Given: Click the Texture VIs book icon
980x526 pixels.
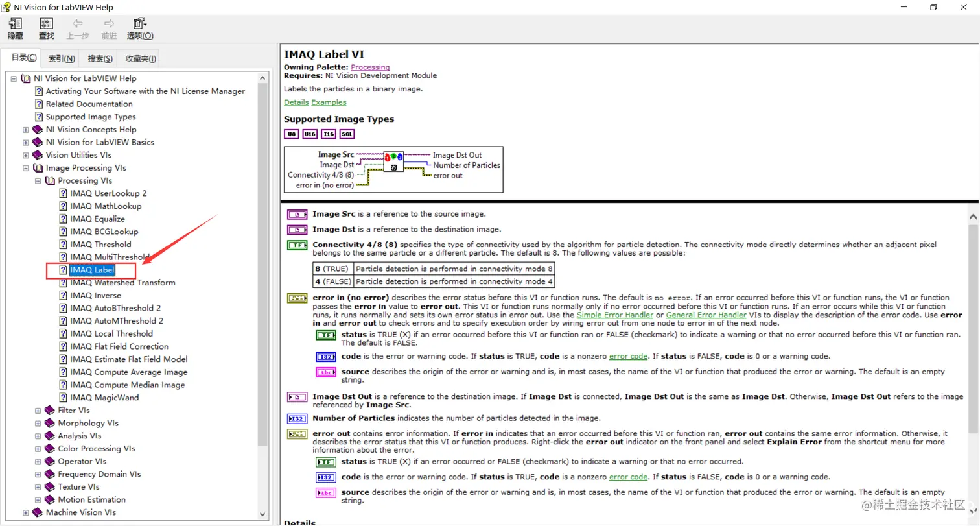Looking at the screenshot, I should tap(50, 487).
